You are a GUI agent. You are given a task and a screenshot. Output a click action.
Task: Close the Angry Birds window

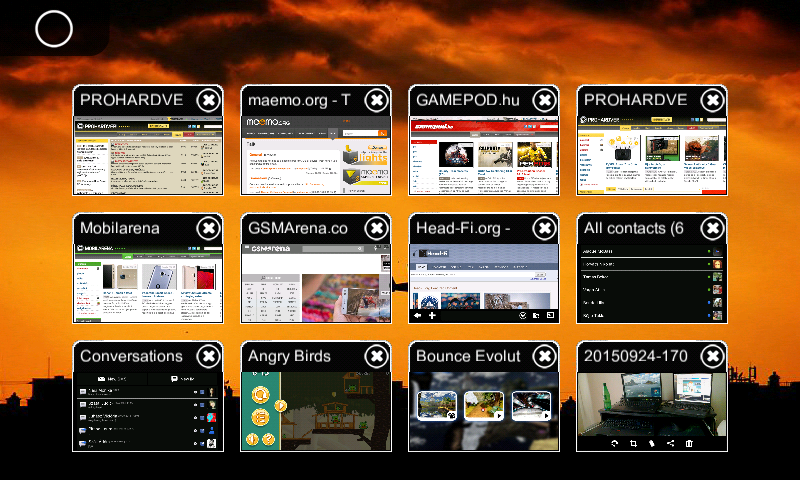[x=377, y=357]
